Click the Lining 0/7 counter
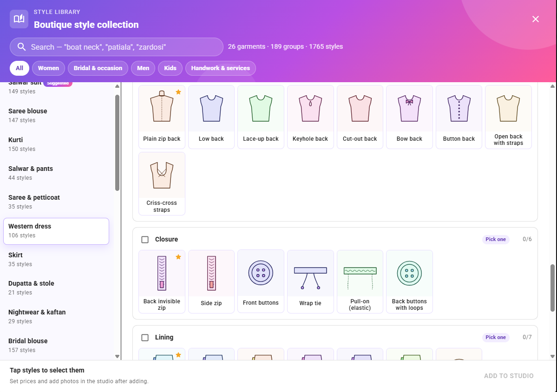Viewport: 557px width, 392px height. [527, 337]
